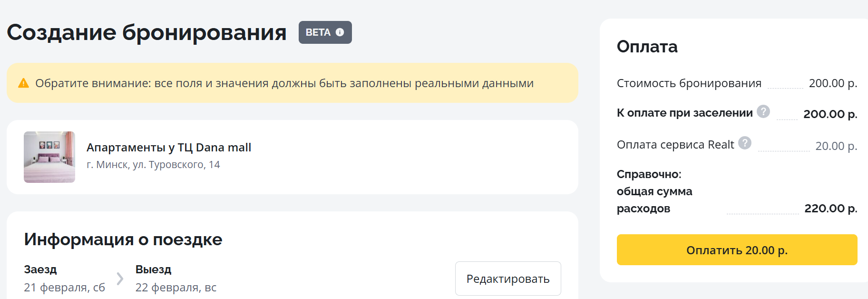Click the "Информация о поездке" section heading
This screenshot has width=868, height=299.
(x=123, y=239)
